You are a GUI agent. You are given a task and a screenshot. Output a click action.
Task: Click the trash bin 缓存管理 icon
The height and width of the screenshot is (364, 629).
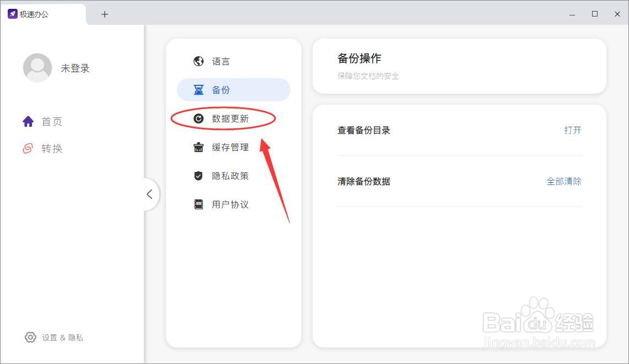click(x=198, y=147)
